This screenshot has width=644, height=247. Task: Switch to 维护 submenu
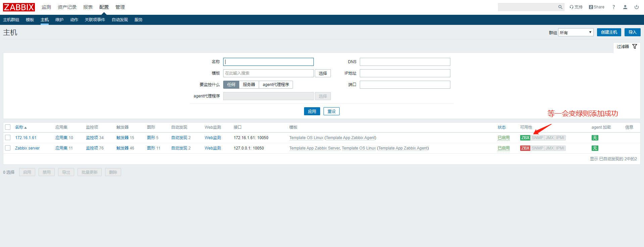tap(59, 20)
